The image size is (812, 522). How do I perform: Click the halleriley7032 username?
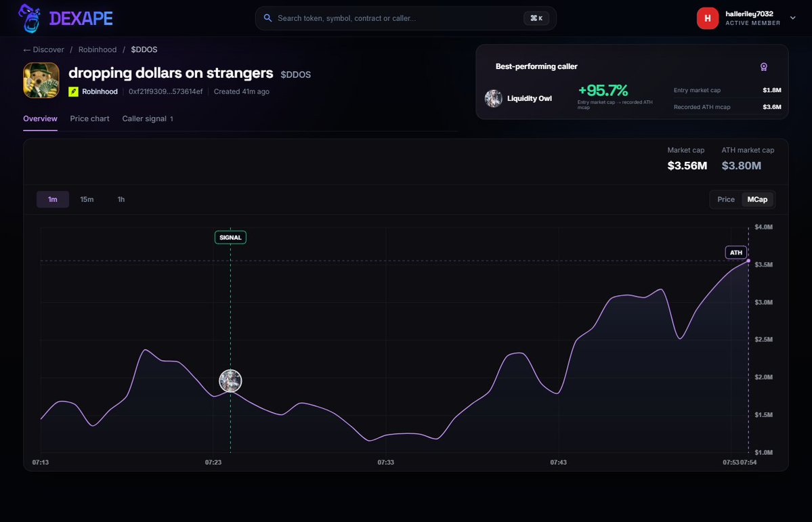pos(749,14)
